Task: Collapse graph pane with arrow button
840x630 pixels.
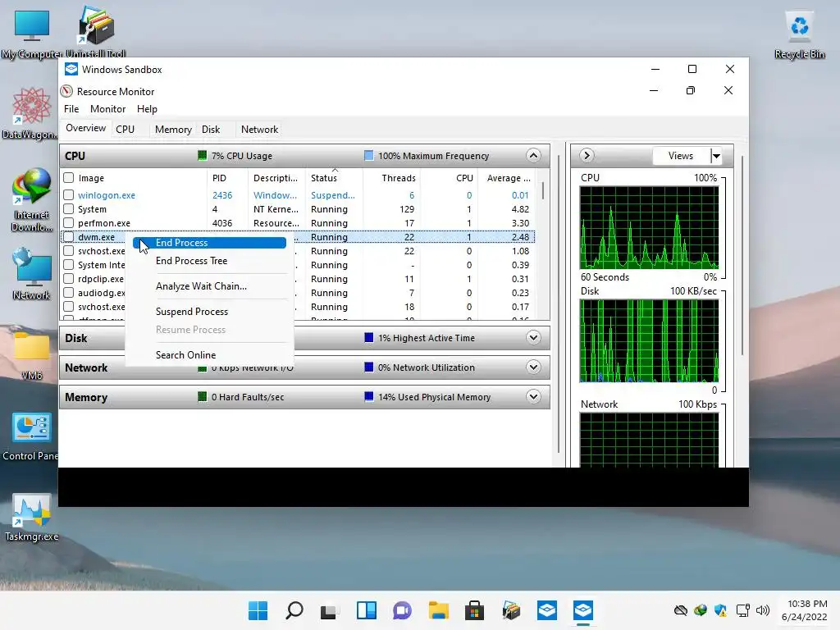Action: pyautogui.click(x=587, y=155)
